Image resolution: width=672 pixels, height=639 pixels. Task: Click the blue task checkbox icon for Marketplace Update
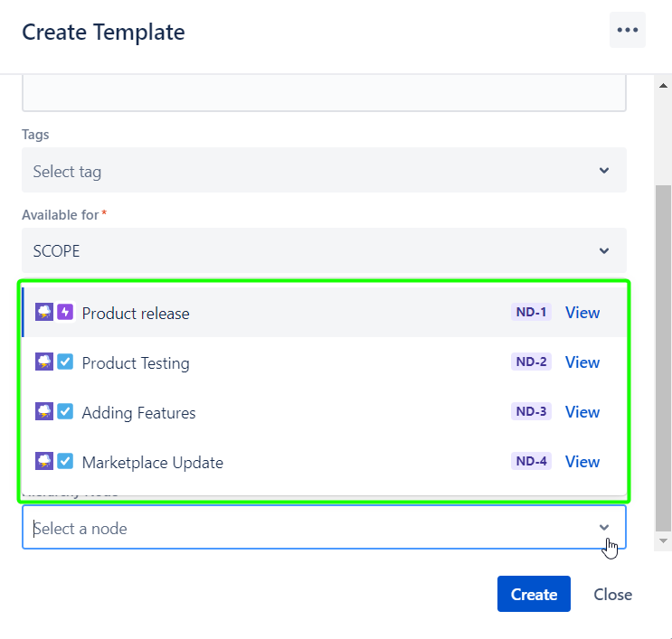click(65, 462)
